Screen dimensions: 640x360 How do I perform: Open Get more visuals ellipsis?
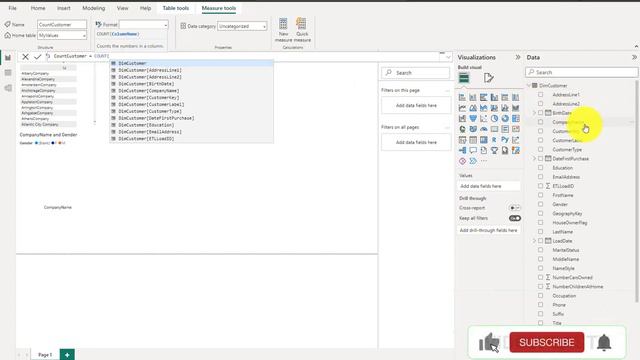tap(484, 161)
